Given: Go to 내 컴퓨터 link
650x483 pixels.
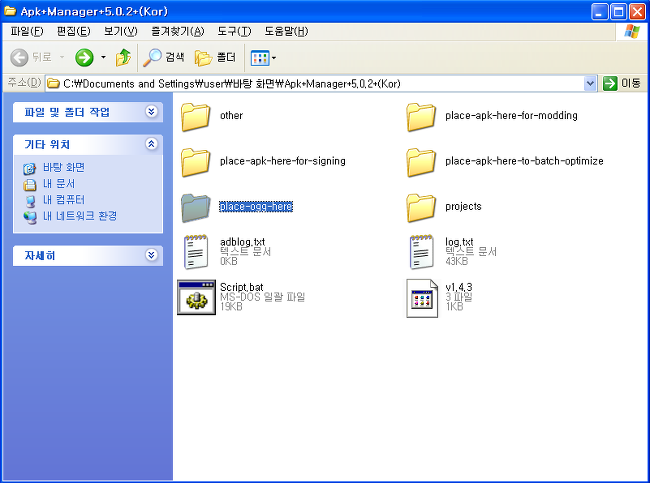Looking at the screenshot, I should (64, 200).
